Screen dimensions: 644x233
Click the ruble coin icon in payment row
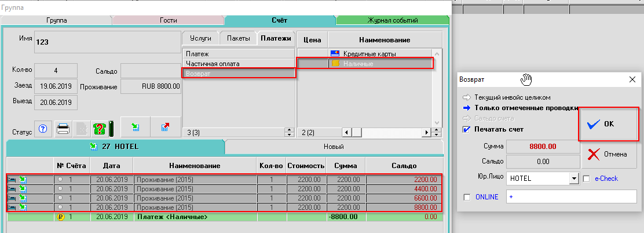[60, 217]
